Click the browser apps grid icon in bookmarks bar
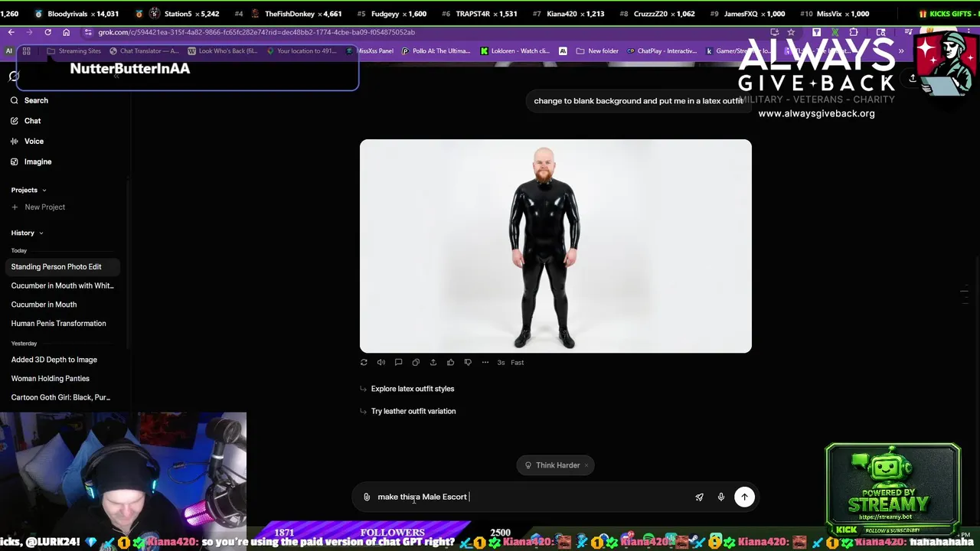Viewport: 980px width, 551px height. coord(26,51)
